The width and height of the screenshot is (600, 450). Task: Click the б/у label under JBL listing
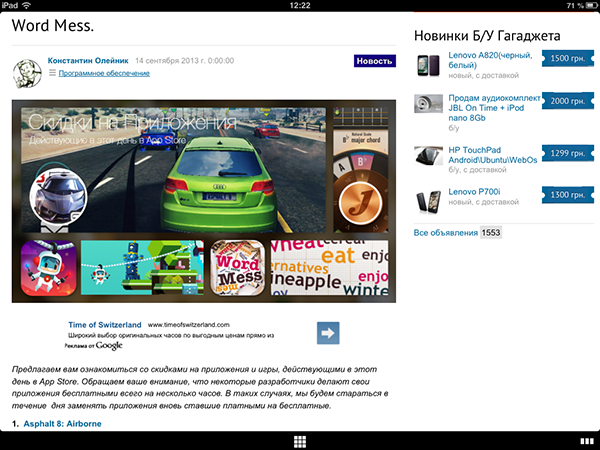(453, 128)
